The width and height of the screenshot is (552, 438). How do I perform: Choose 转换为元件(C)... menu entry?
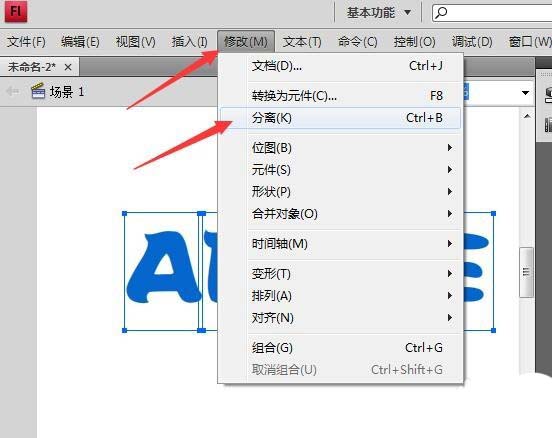(340, 95)
